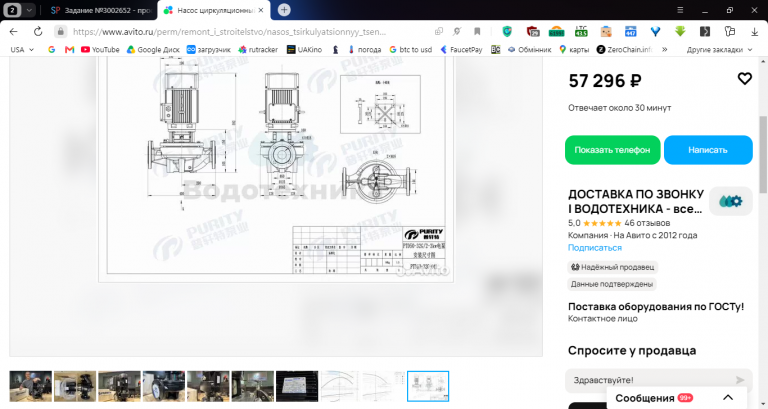Click the copy address icon in the address bar
This screenshot has height=409, width=768.
439,32
